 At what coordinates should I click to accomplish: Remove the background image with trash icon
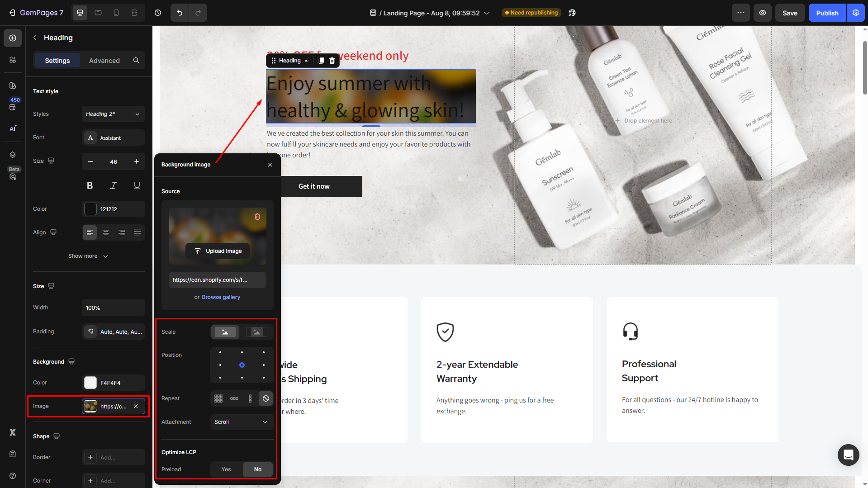point(257,217)
